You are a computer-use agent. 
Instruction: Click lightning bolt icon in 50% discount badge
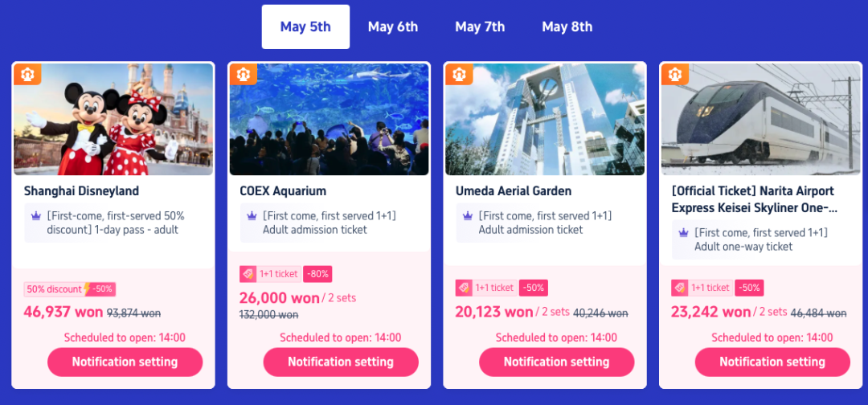tap(87, 288)
